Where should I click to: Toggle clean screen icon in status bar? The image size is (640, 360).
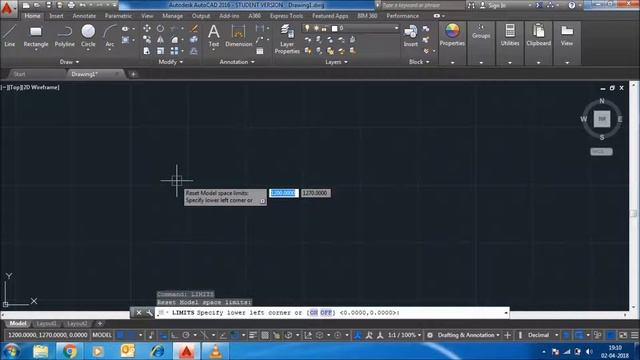pyautogui.click(x=623, y=335)
